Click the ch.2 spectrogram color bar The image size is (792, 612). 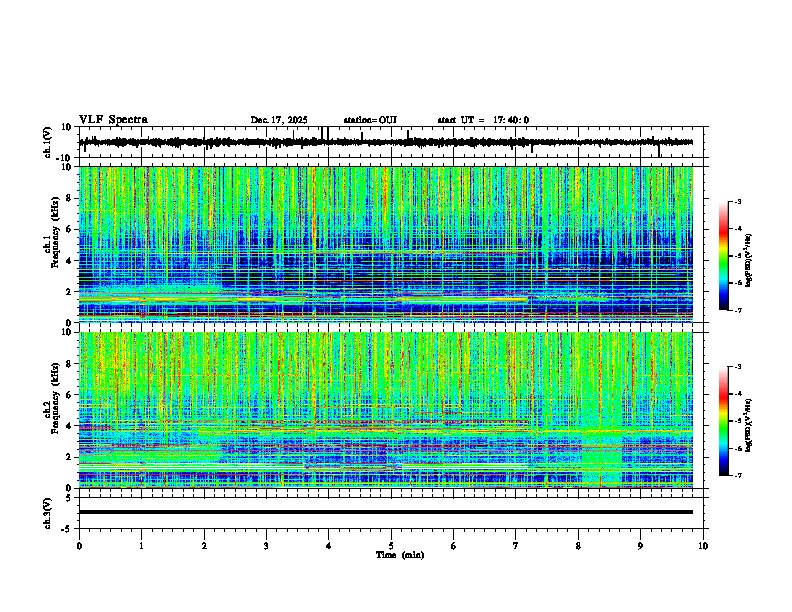pyautogui.click(x=723, y=421)
